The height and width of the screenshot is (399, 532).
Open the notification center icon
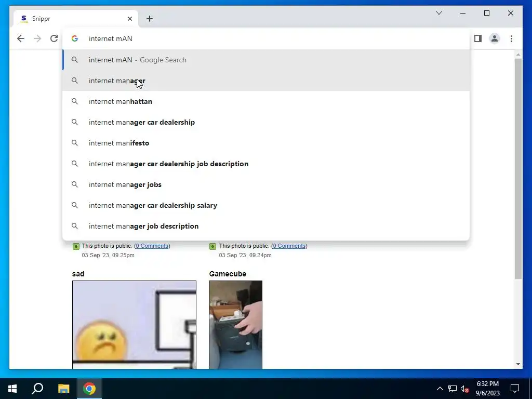pos(515,389)
